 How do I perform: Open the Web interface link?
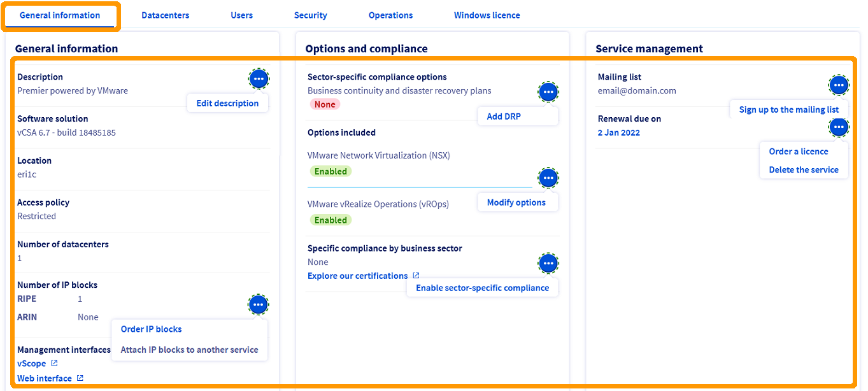point(45,378)
